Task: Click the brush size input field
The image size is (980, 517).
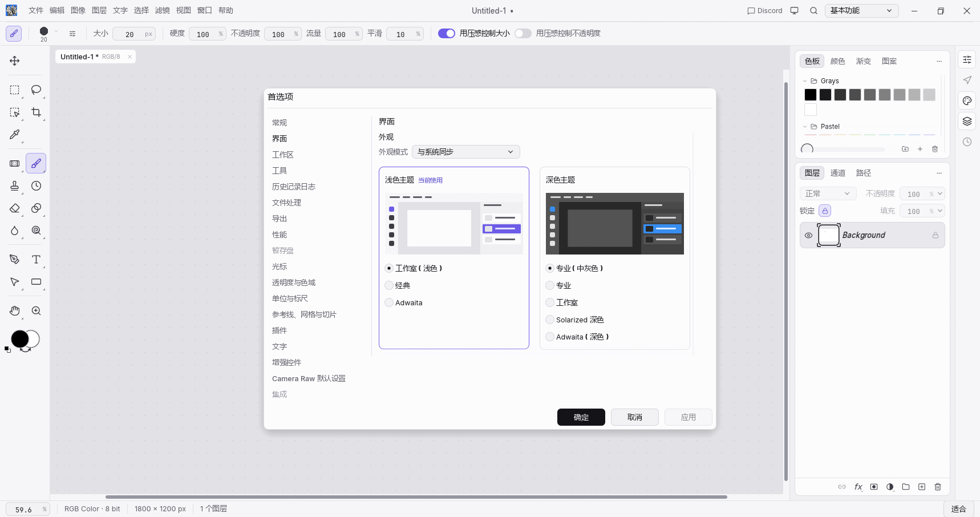Action: click(x=134, y=34)
